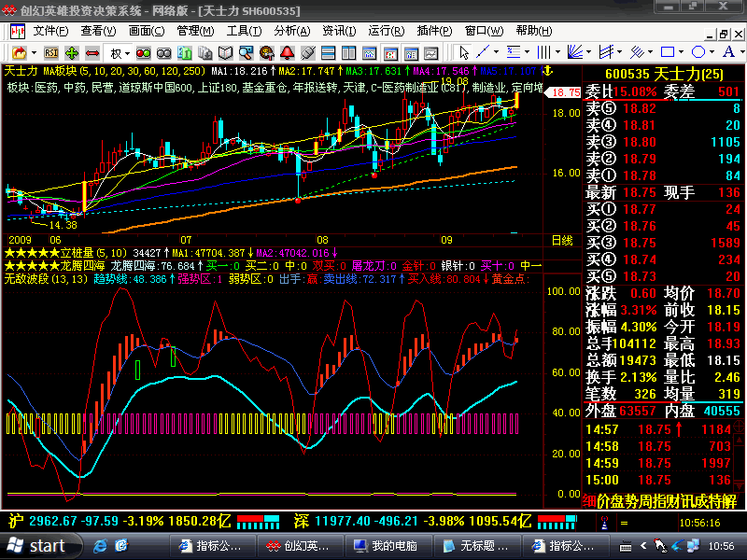Click the 600535 天士力 stock title

coord(664,75)
